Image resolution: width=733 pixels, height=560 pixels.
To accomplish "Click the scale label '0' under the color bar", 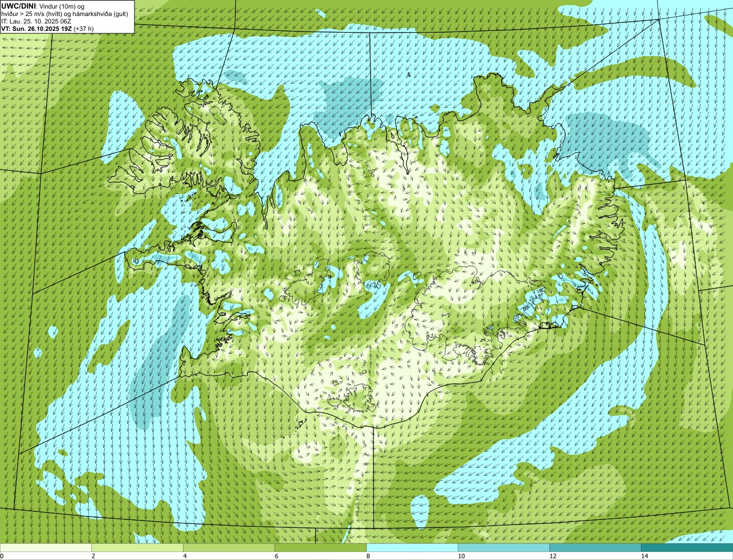I will pyautogui.click(x=2, y=556).
